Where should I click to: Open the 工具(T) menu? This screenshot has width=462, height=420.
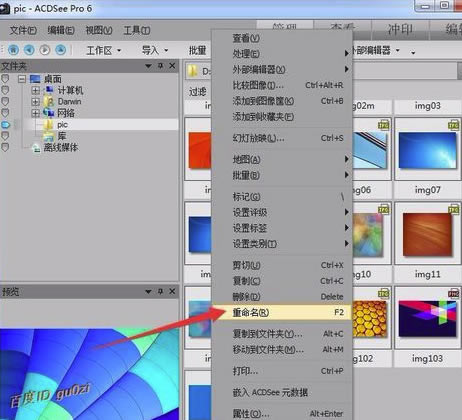[137, 30]
